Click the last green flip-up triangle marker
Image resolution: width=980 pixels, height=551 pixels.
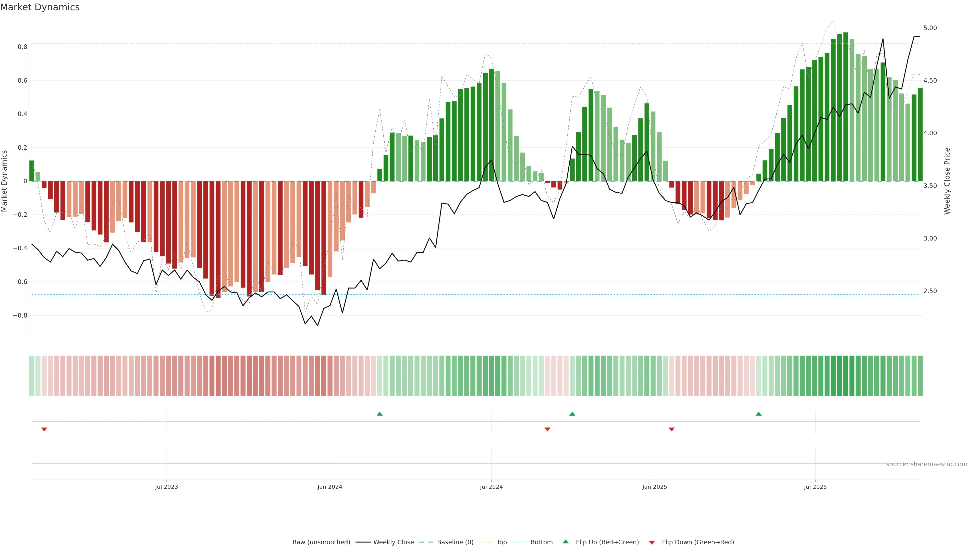pyautogui.click(x=758, y=414)
